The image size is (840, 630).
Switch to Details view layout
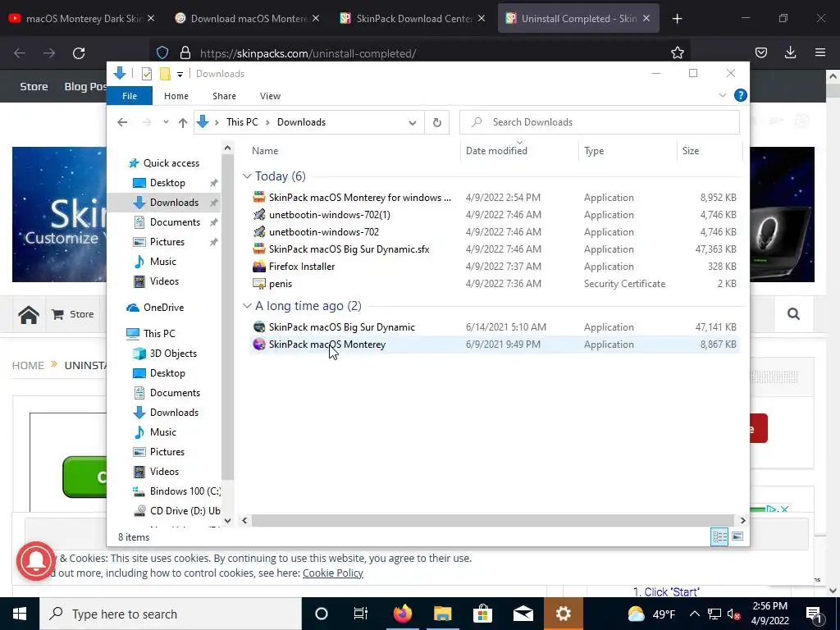pos(719,536)
